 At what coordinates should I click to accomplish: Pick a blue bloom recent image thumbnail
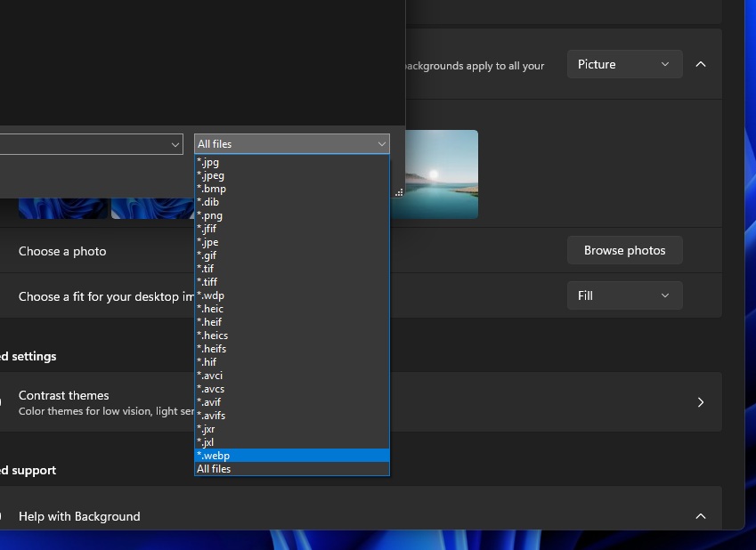click(62, 208)
